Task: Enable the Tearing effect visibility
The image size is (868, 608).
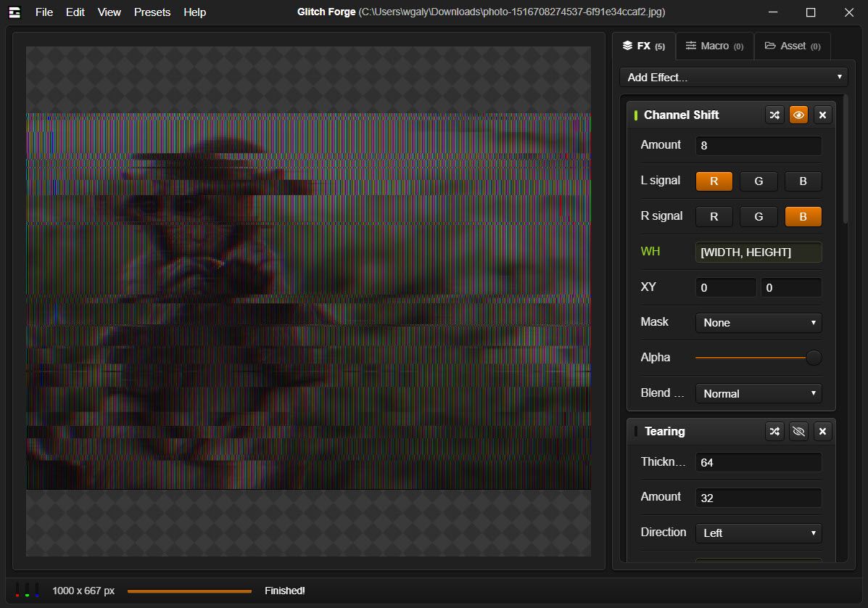Action: 798,431
